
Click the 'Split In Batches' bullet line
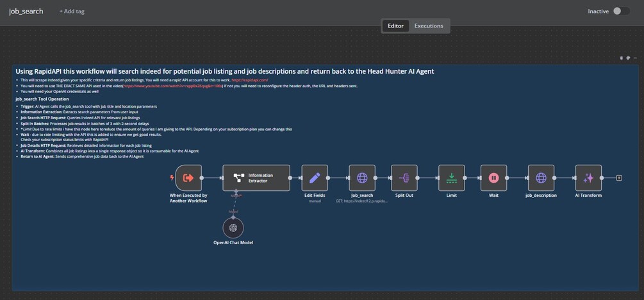pyautogui.click(x=85, y=123)
